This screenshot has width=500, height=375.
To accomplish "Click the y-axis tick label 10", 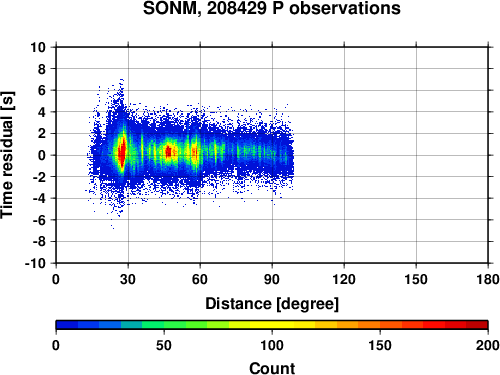I will coord(38,47).
